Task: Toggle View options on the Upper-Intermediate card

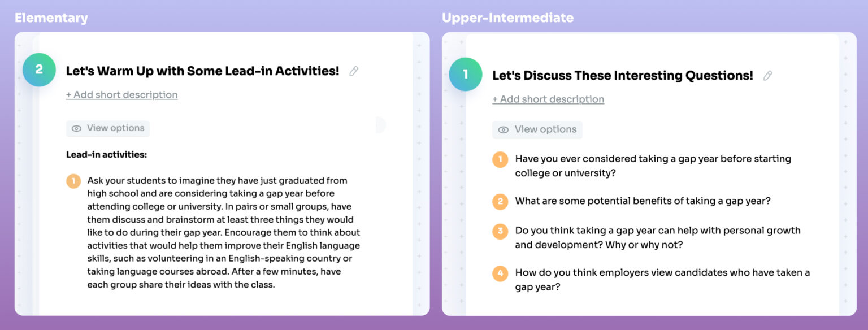Action: 537,129
